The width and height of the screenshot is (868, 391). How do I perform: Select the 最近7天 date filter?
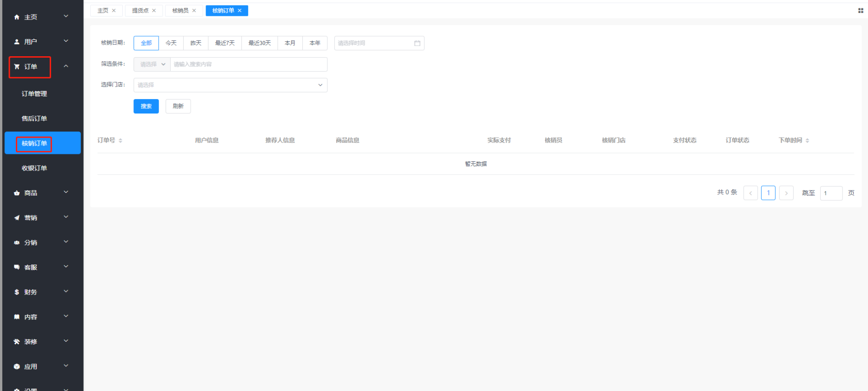[x=225, y=43]
